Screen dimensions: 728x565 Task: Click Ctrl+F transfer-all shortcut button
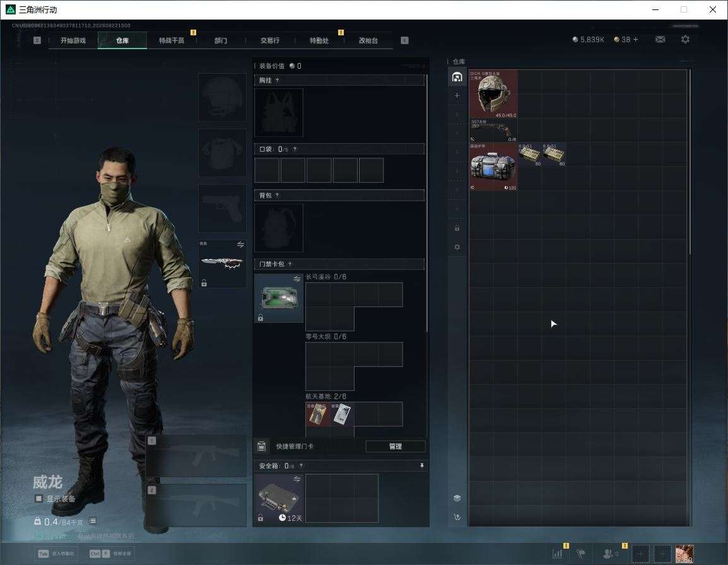110,554
